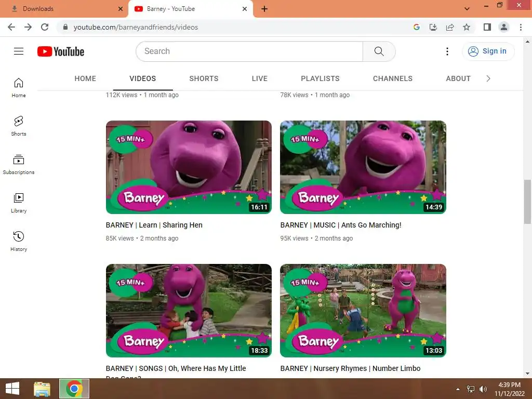Click the taskbar clock showing 4:39 PM
The height and width of the screenshot is (399, 532).
pyautogui.click(x=509, y=389)
